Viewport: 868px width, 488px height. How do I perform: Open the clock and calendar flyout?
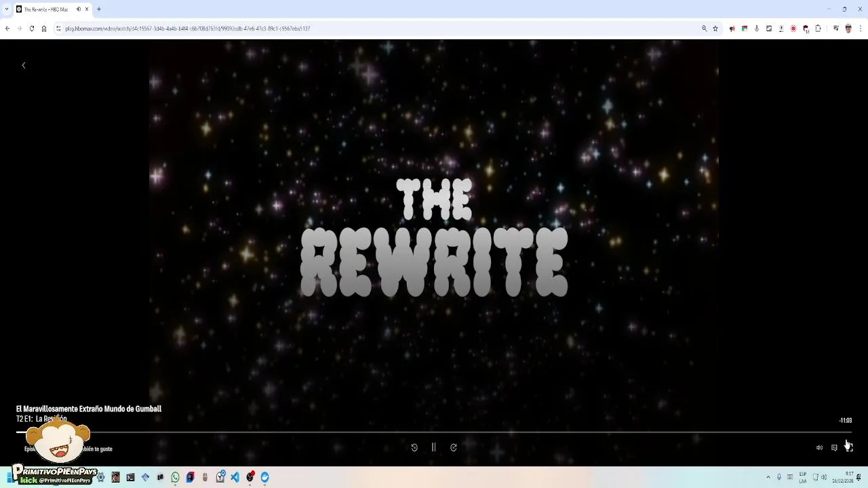[x=844, y=477]
